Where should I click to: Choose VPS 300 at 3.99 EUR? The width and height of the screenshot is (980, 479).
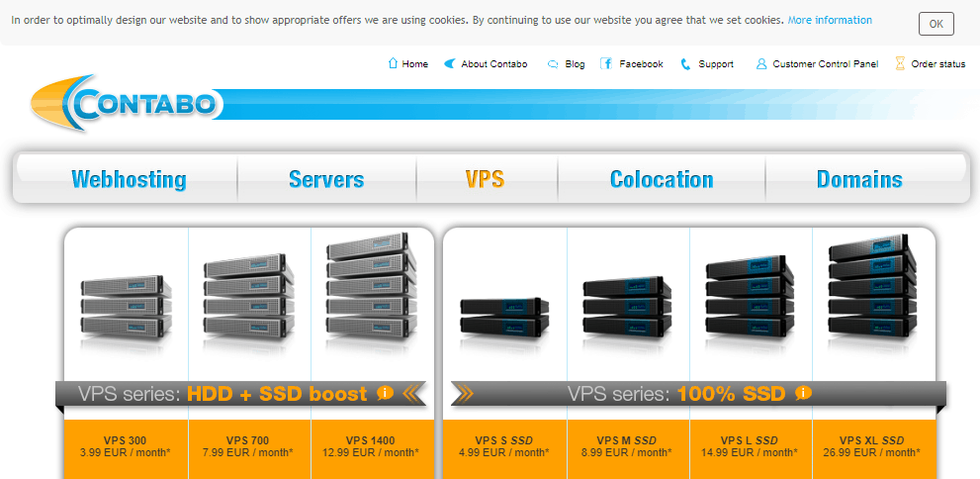click(126, 446)
